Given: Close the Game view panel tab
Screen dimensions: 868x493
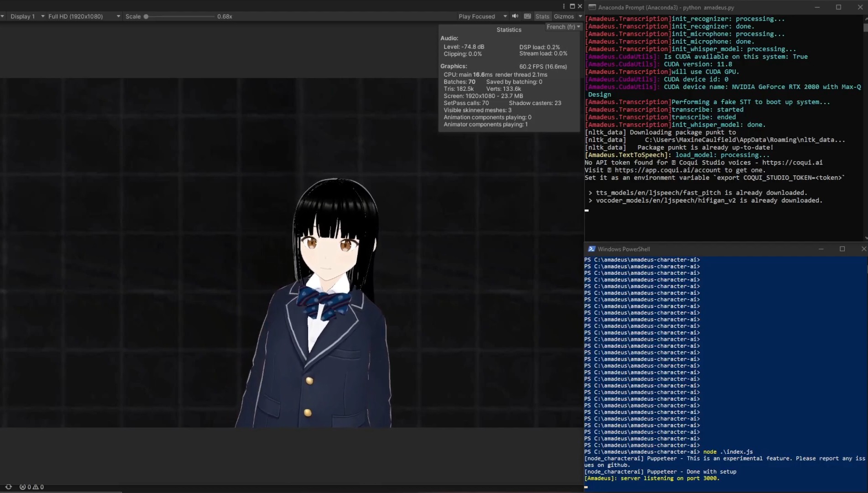Looking at the screenshot, I should (580, 6).
